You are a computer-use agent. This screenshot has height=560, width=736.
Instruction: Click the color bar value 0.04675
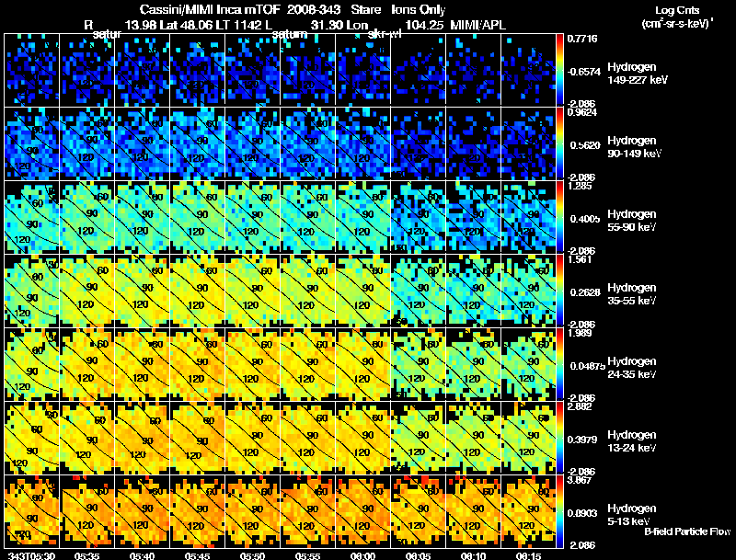588,366
